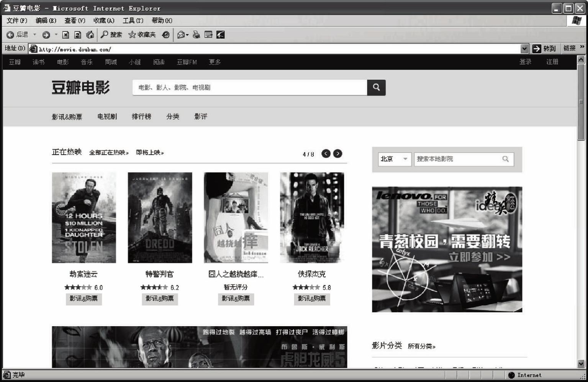
Task: Click the 转到 Go button
Action: (x=544, y=49)
